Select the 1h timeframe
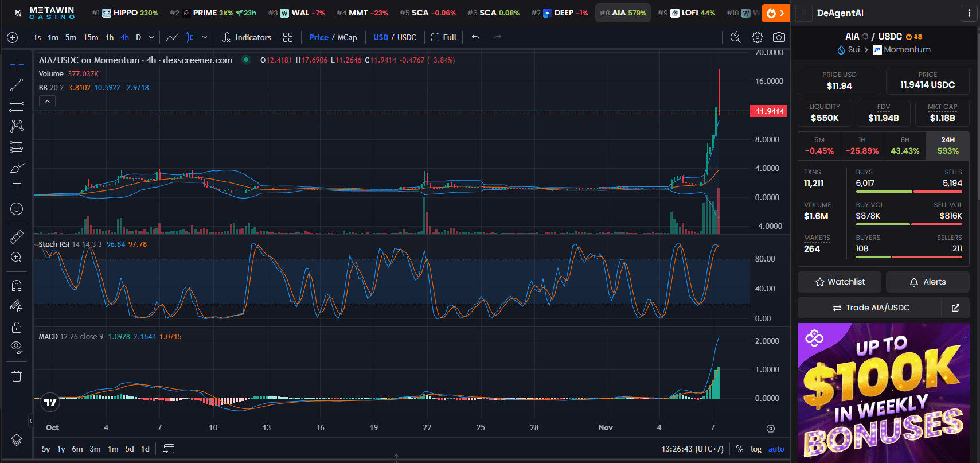This screenshot has height=463, width=980. (110, 37)
